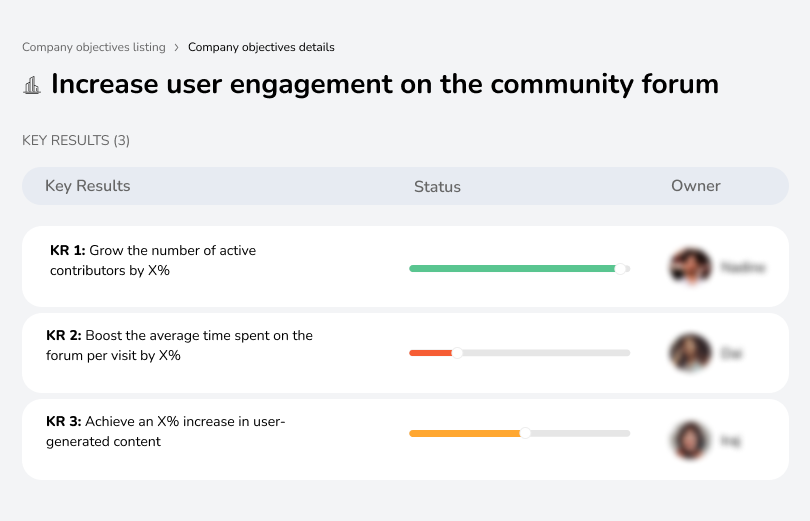Click the objective title about community forum
Viewport: 810px width, 521px height.
385,84
